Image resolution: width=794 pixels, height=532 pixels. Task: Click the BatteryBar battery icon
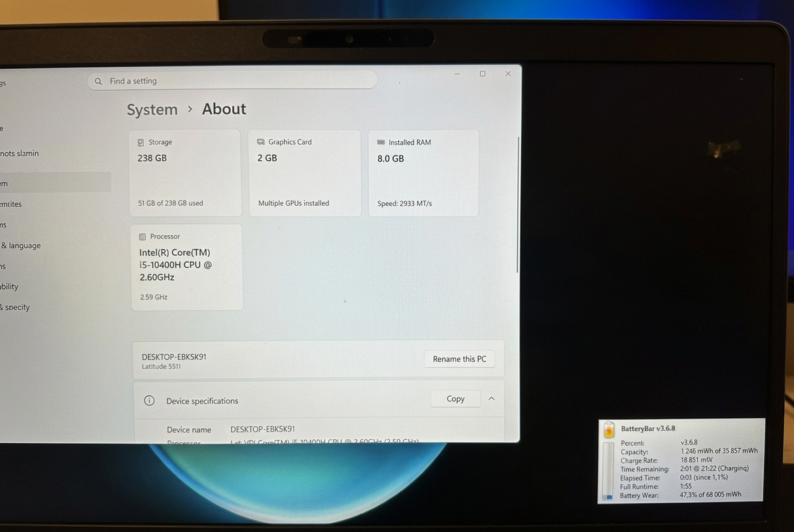pos(609,429)
